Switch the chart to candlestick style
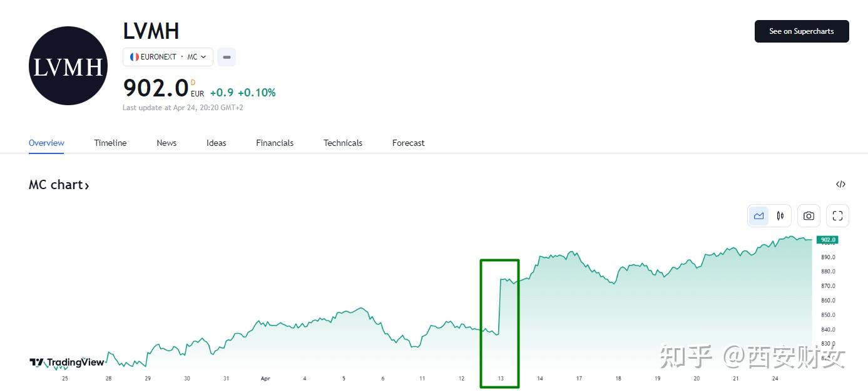 click(x=780, y=215)
